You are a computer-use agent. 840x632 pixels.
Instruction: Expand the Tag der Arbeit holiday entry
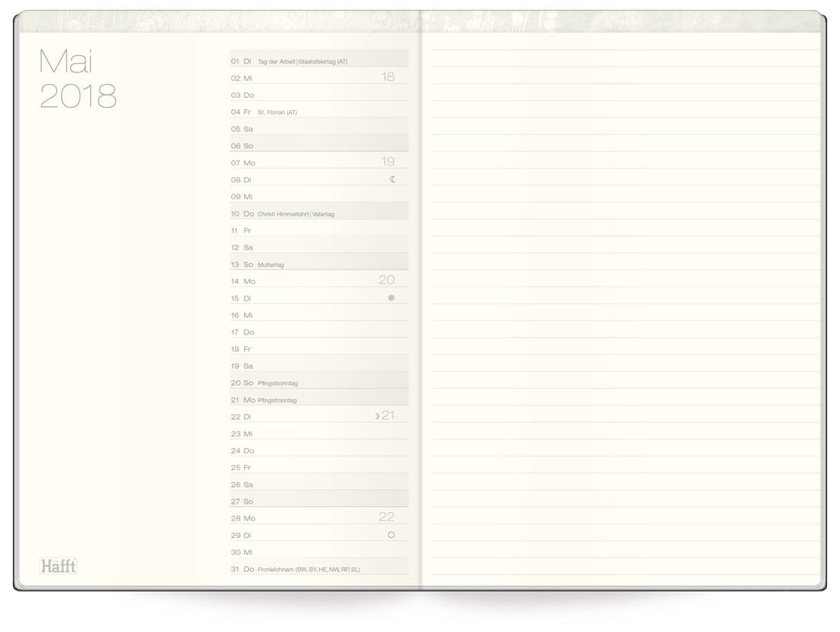[x=302, y=60]
